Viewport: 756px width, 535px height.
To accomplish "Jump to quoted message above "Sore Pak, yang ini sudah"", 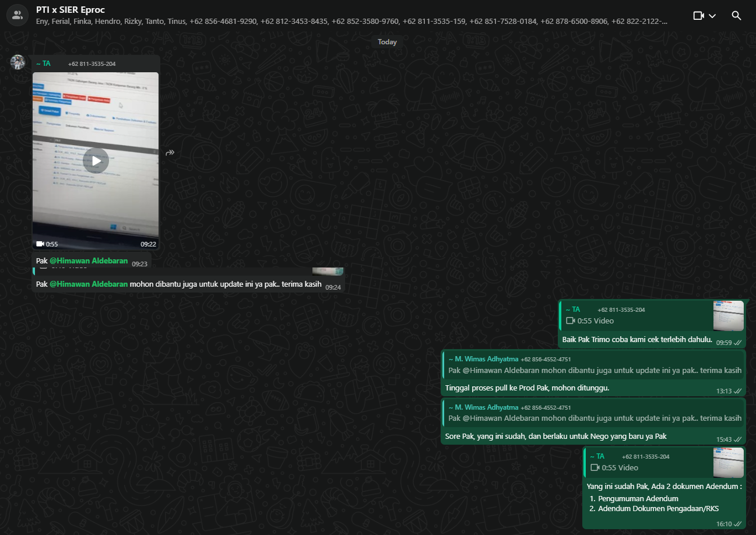I will point(593,413).
